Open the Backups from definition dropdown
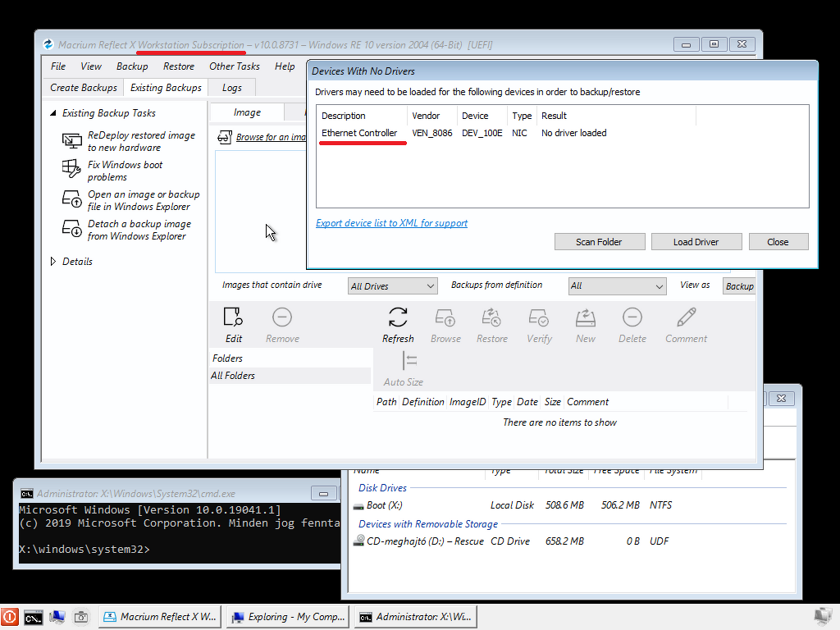Screen dimensions: 840x630 [617, 286]
